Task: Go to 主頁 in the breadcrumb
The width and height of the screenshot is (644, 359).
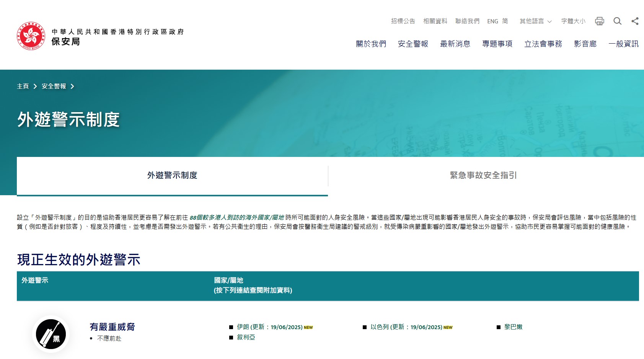Action: tap(23, 86)
